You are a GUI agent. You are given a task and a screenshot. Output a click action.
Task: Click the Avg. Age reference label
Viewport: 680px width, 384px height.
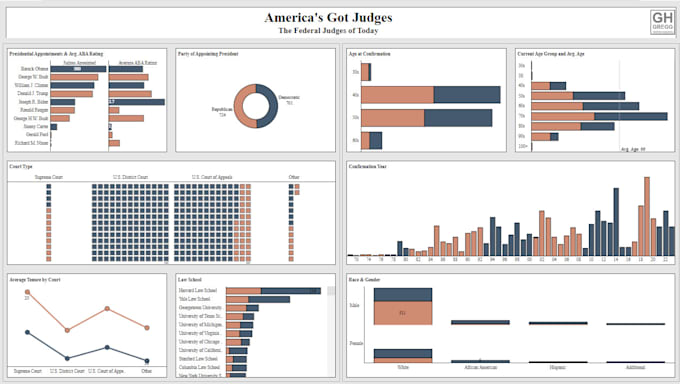pyautogui.click(x=633, y=149)
